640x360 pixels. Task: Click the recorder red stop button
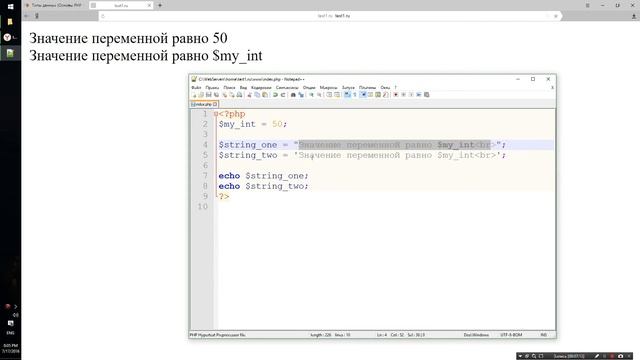click(612, 356)
